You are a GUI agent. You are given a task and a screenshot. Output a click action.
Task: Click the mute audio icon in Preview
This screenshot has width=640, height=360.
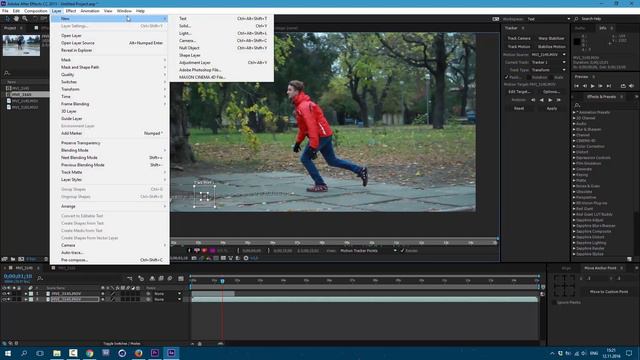coord(631,86)
